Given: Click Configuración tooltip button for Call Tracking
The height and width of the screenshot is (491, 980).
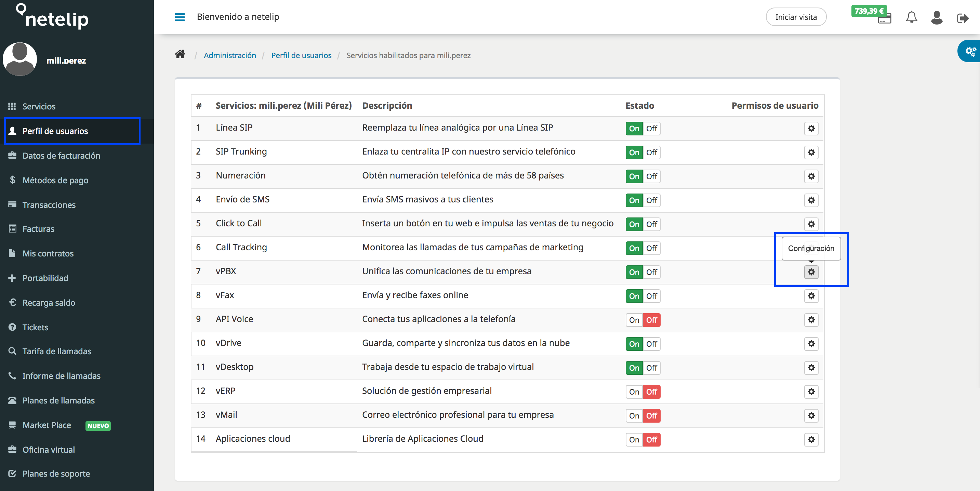Looking at the screenshot, I should (811, 272).
